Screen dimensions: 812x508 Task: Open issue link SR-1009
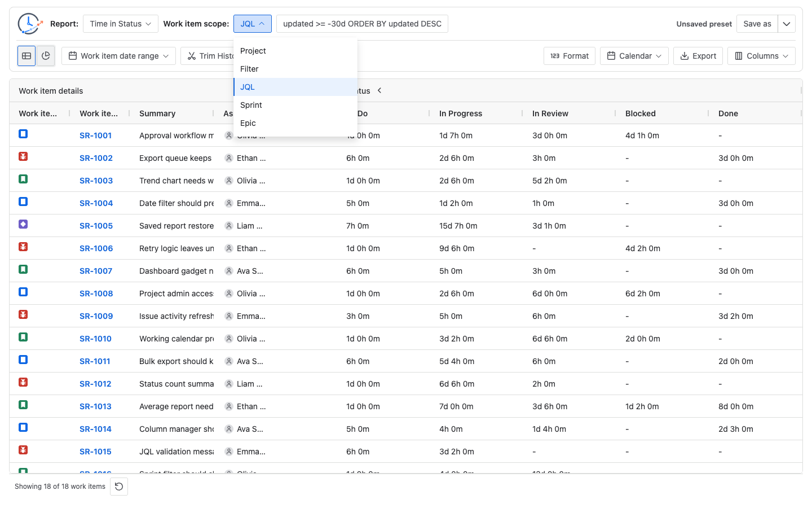[96, 316]
